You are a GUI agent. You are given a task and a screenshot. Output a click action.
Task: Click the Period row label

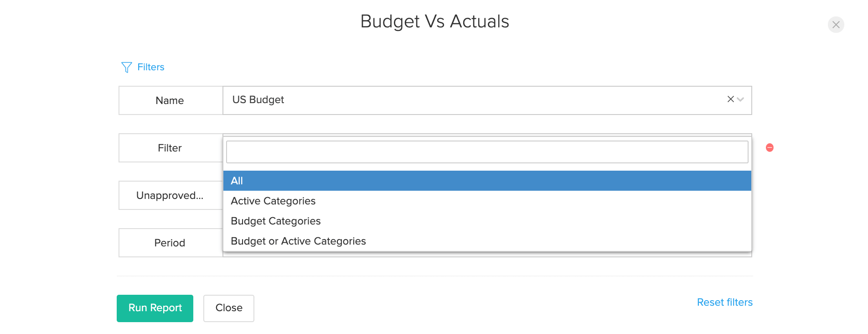170,243
